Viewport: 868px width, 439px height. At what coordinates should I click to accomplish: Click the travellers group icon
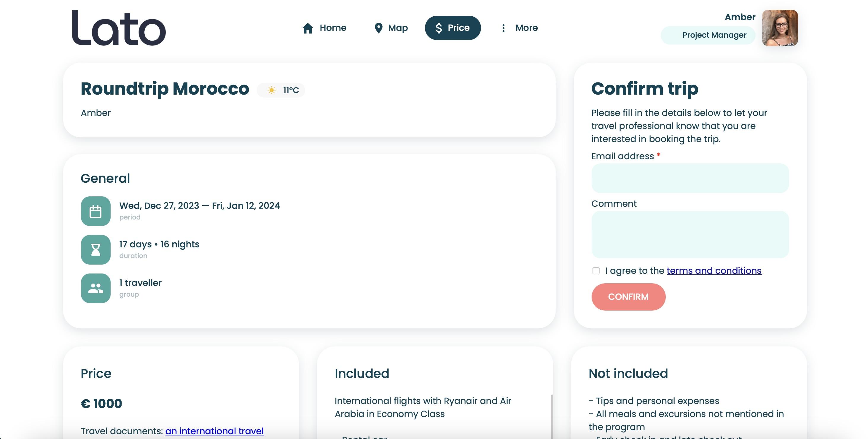(96, 288)
